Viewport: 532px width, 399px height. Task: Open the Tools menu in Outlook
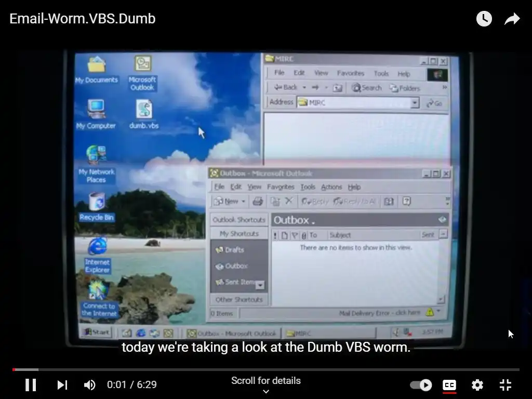click(x=308, y=187)
